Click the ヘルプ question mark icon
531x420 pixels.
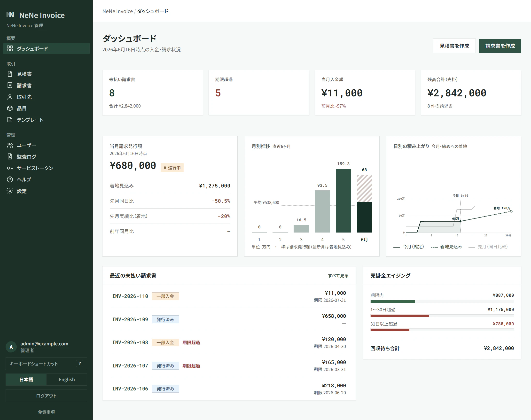click(x=10, y=179)
